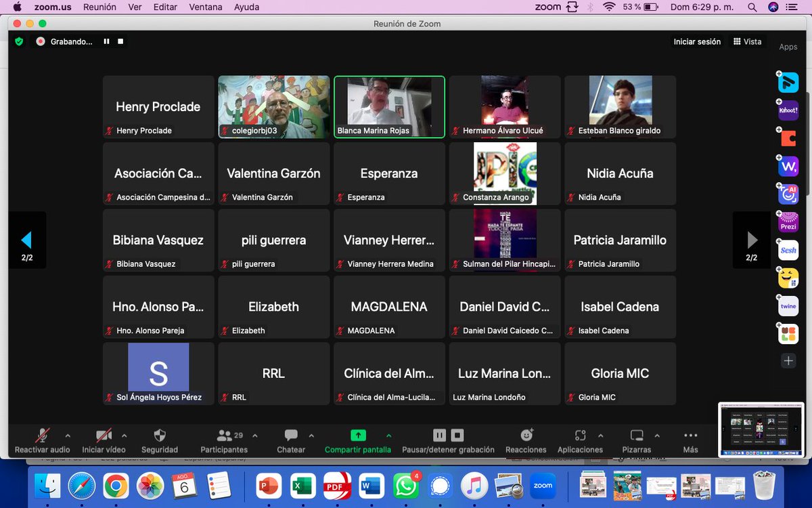Open Google Chrome from the Dock
Screen dimensions: 812x508
point(116,486)
